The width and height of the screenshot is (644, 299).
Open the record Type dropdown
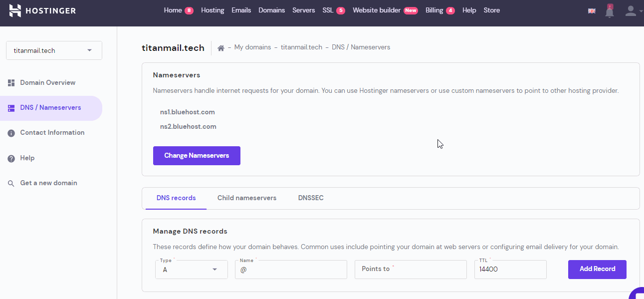click(191, 270)
